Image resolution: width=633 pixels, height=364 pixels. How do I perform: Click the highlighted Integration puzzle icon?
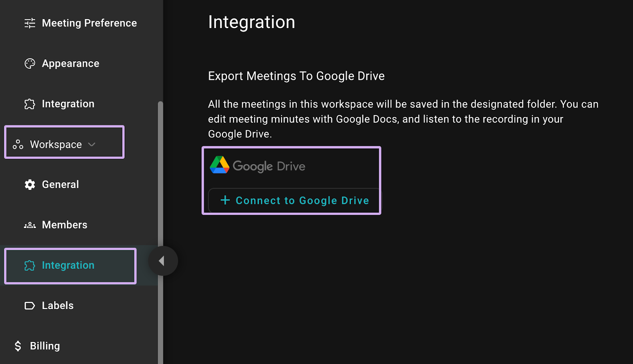tap(30, 265)
